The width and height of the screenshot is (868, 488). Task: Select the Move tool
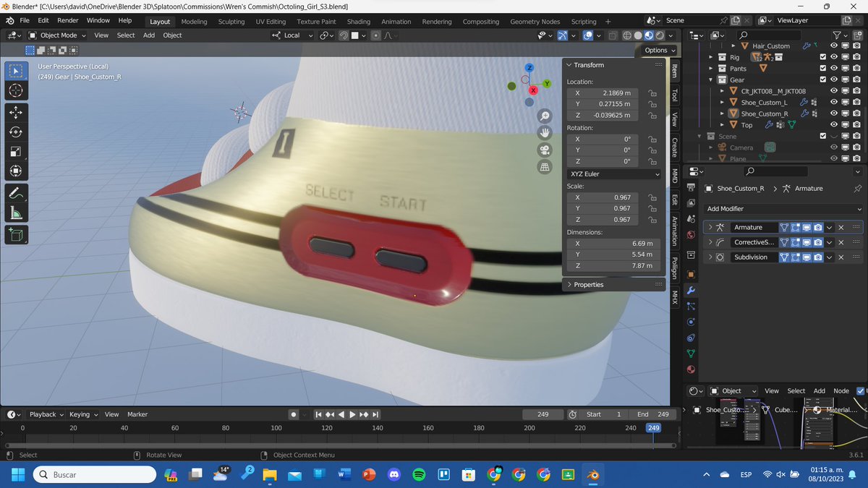click(17, 113)
